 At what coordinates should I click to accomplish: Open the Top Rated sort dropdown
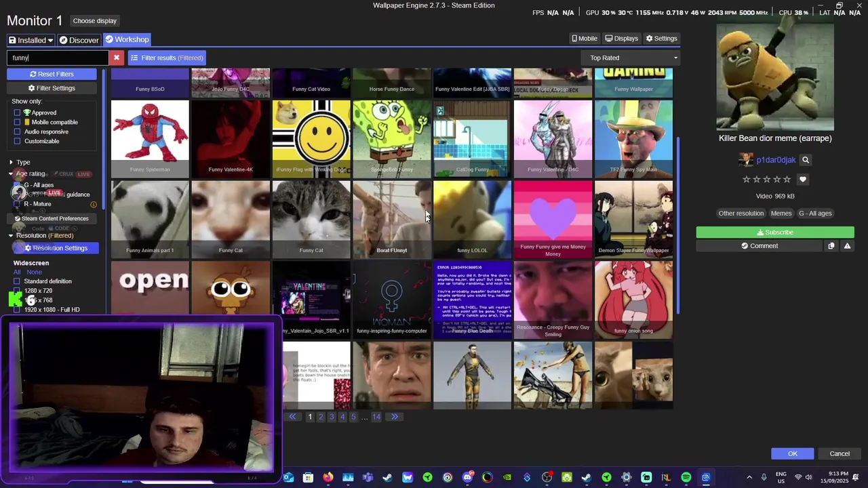click(631, 58)
